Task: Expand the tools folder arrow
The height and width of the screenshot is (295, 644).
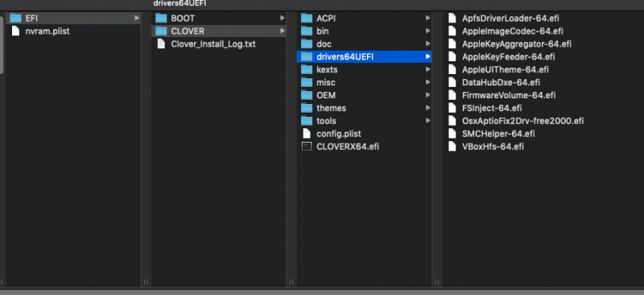Action: tap(428, 121)
